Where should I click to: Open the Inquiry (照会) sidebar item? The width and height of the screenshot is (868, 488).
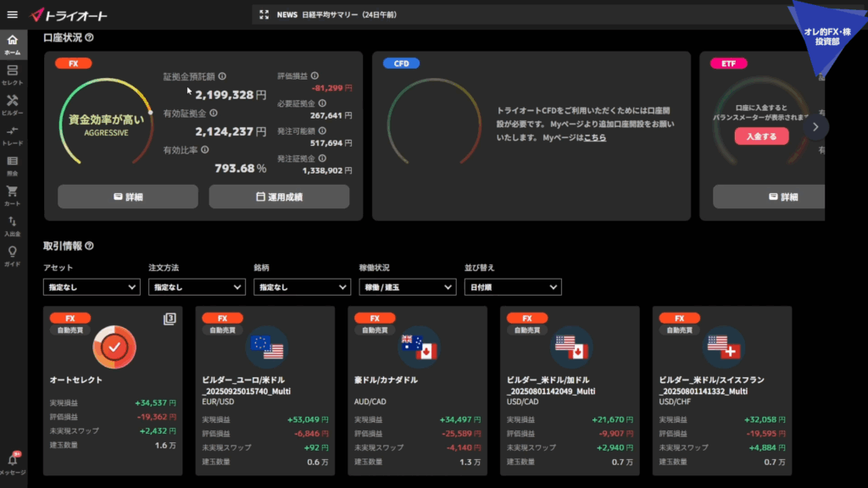(12, 164)
